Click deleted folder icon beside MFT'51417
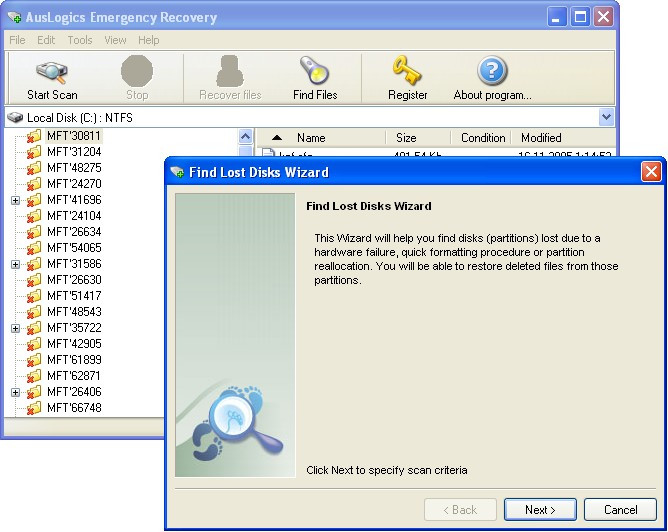 (34, 296)
